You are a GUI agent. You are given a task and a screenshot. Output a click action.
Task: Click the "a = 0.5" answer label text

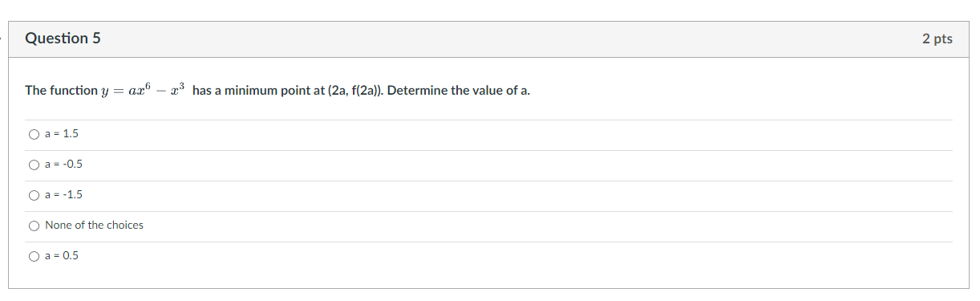tap(62, 256)
